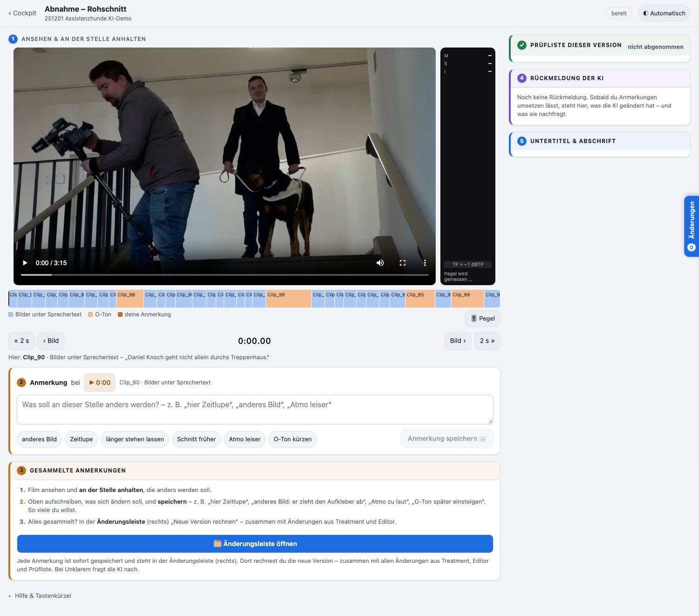Toggle the Automatisch theme mode button
699x616 pixels.
click(664, 13)
